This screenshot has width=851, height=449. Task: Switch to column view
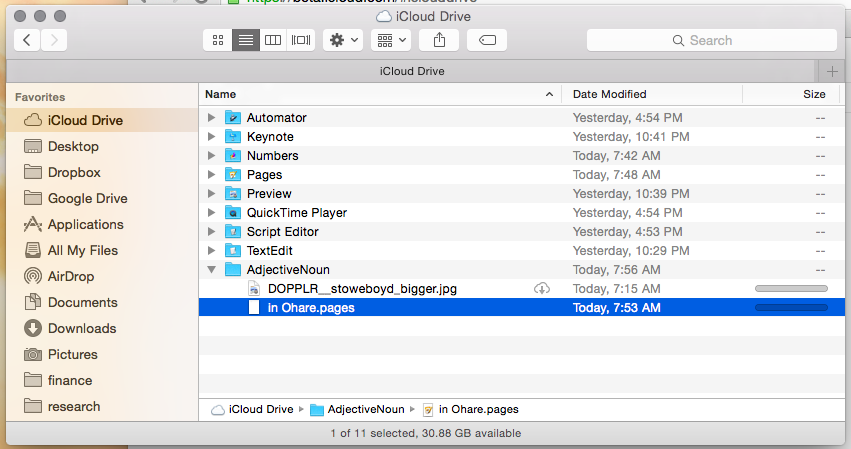273,40
